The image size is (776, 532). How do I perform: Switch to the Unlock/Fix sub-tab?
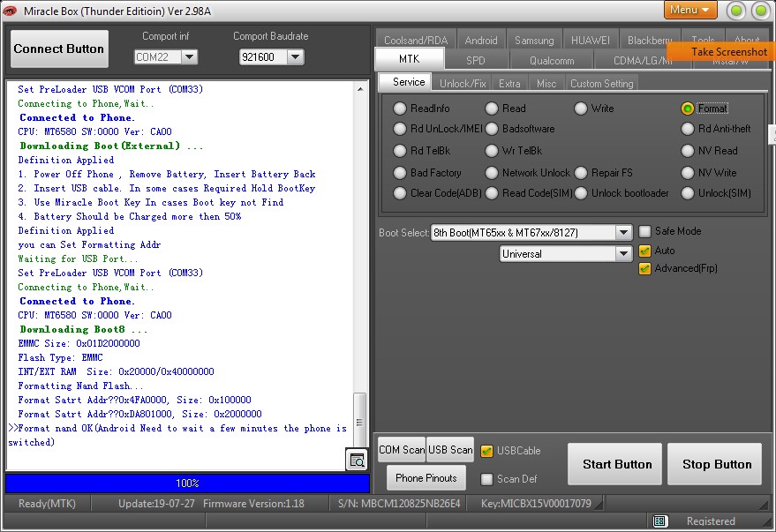tap(463, 83)
